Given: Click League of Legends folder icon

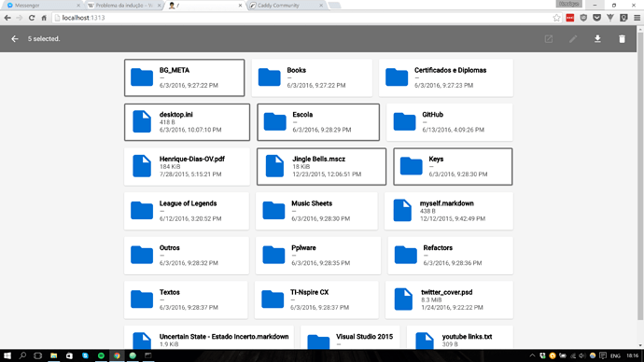Looking at the screenshot, I should pyautogui.click(x=142, y=210).
